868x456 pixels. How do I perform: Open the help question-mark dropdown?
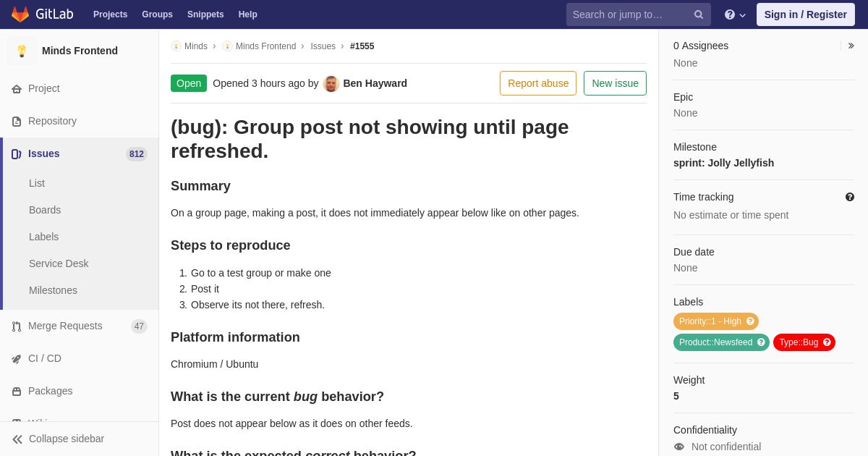click(735, 14)
